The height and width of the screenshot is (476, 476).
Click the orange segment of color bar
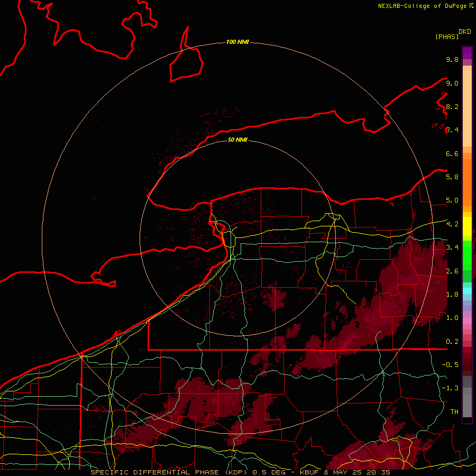[x=467, y=182]
